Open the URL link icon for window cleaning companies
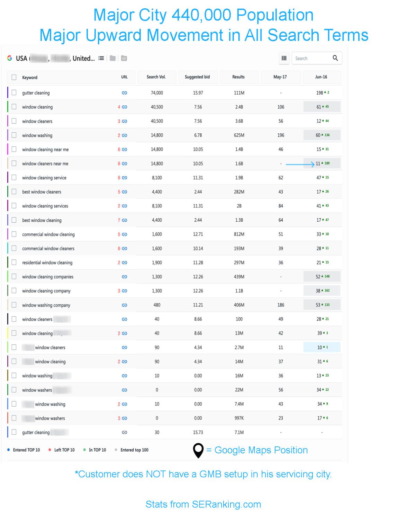 point(125,277)
